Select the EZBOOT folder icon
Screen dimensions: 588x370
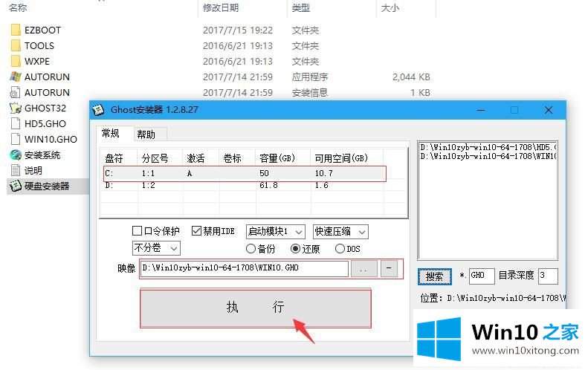[16, 30]
